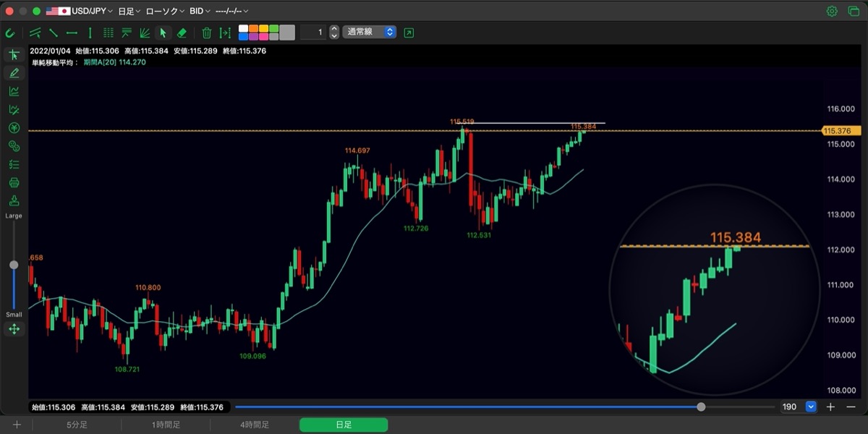Pick the white color swatch

[x=244, y=29]
